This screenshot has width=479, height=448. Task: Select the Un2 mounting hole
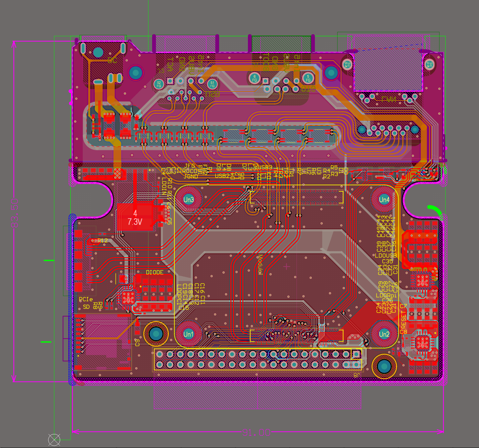384,334
